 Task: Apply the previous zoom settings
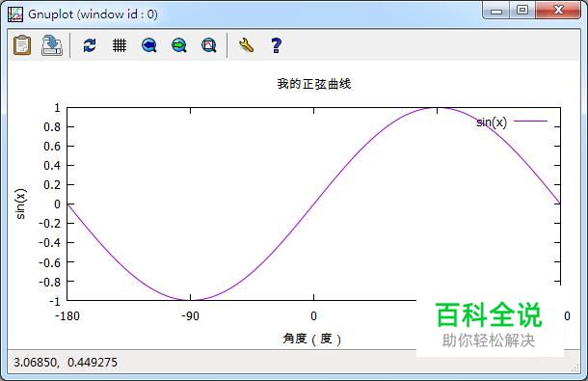point(148,45)
